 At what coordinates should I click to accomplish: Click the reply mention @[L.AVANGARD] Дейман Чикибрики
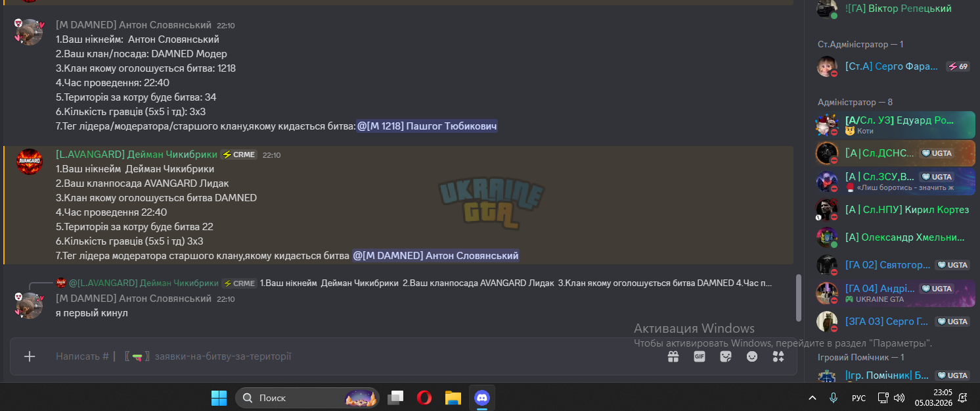[x=144, y=283]
